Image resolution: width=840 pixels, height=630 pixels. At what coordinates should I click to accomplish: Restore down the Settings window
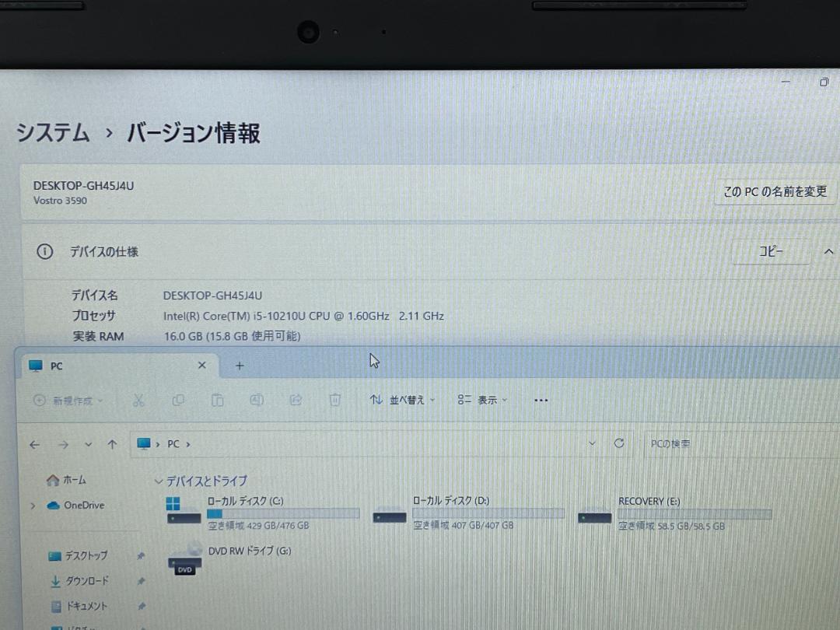point(824,82)
